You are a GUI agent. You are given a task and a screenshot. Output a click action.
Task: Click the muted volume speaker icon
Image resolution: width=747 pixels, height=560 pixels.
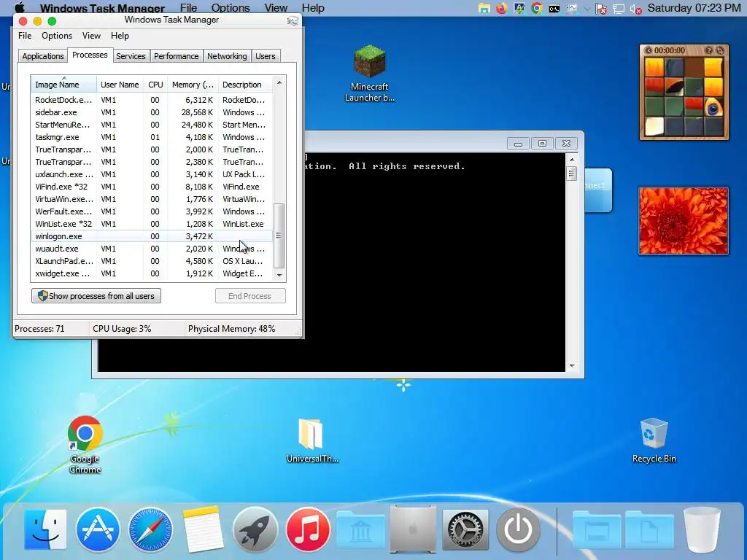[x=636, y=9]
